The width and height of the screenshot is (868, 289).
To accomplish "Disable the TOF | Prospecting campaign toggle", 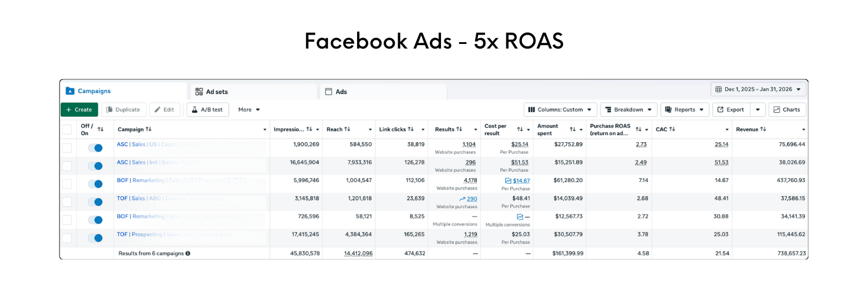I will click(x=95, y=238).
